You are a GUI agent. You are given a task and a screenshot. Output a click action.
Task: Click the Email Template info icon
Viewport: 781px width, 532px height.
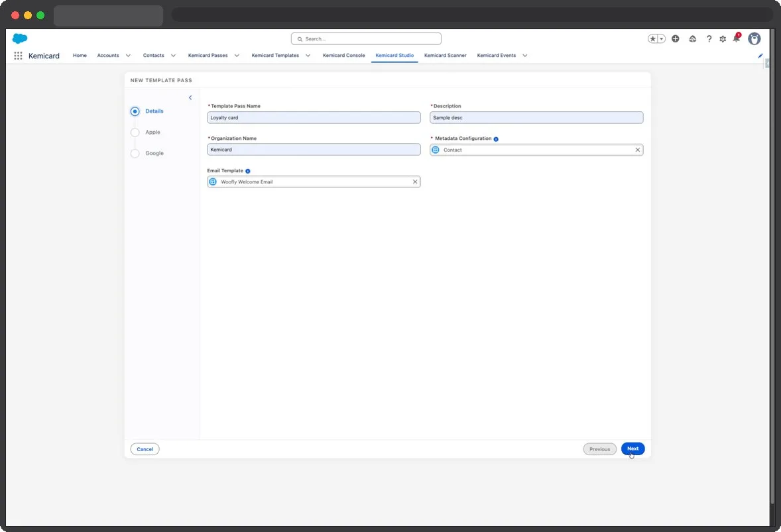(247, 171)
